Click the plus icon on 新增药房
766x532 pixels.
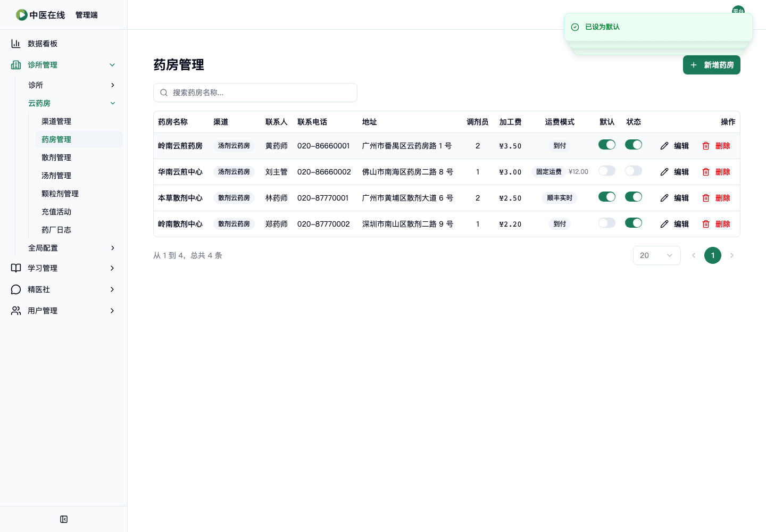(x=694, y=65)
